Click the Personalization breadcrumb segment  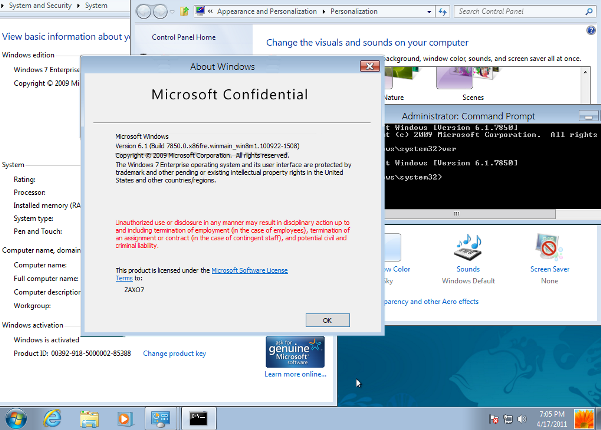tap(354, 11)
